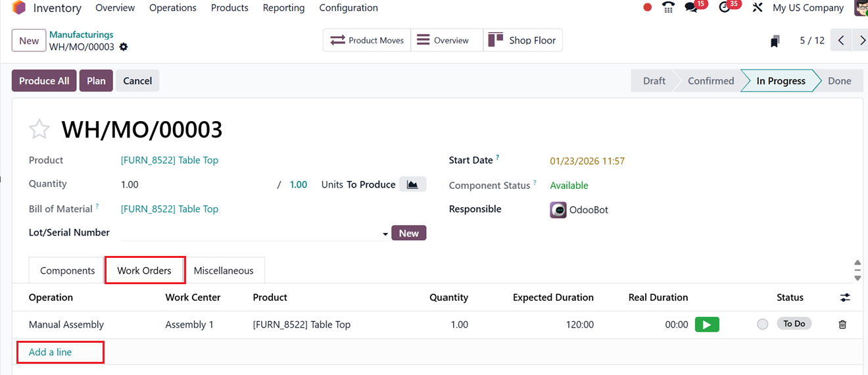This screenshot has width=868, height=375.
Task: Open the activities clock icon in top bar
Action: coord(725,8)
